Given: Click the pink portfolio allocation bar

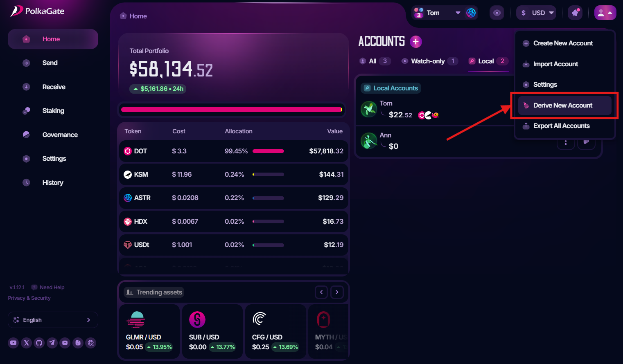Looking at the screenshot, I should click(x=231, y=110).
